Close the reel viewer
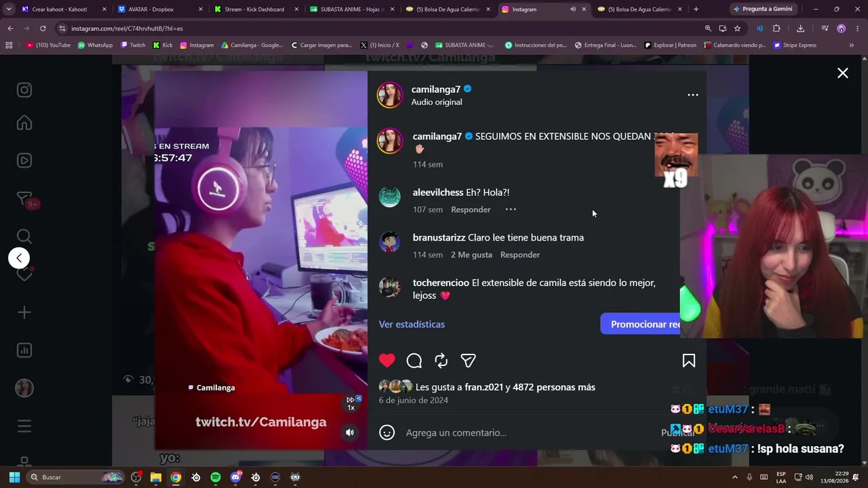The image size is (868, 488). pos(843,73)
